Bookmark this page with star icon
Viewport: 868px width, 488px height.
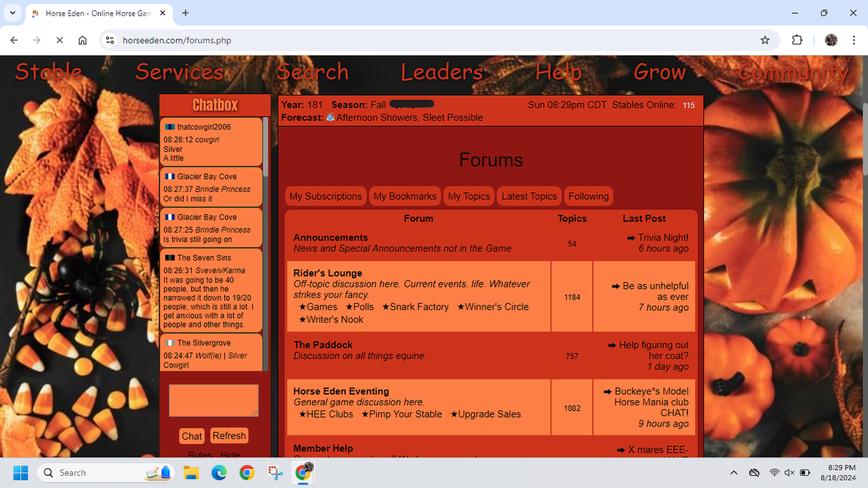coord(765,40)
